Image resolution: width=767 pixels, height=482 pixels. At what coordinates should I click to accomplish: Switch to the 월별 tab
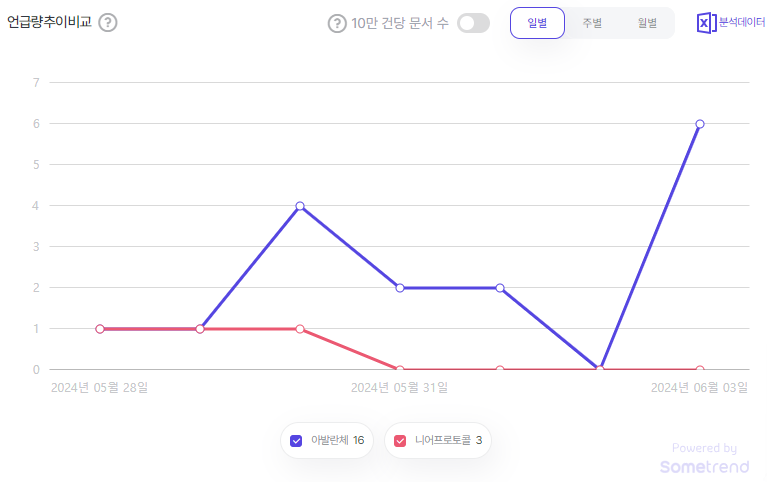tap(647, 23)
